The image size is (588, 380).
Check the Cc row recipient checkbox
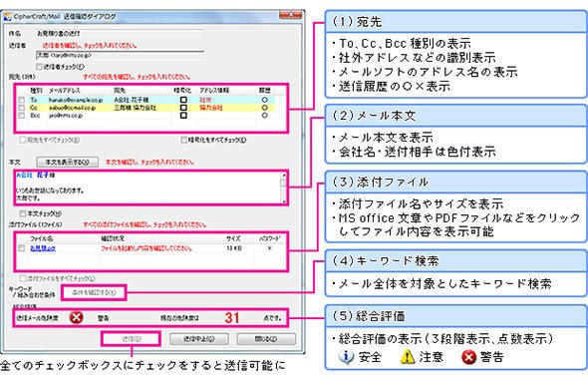point(21,108)
